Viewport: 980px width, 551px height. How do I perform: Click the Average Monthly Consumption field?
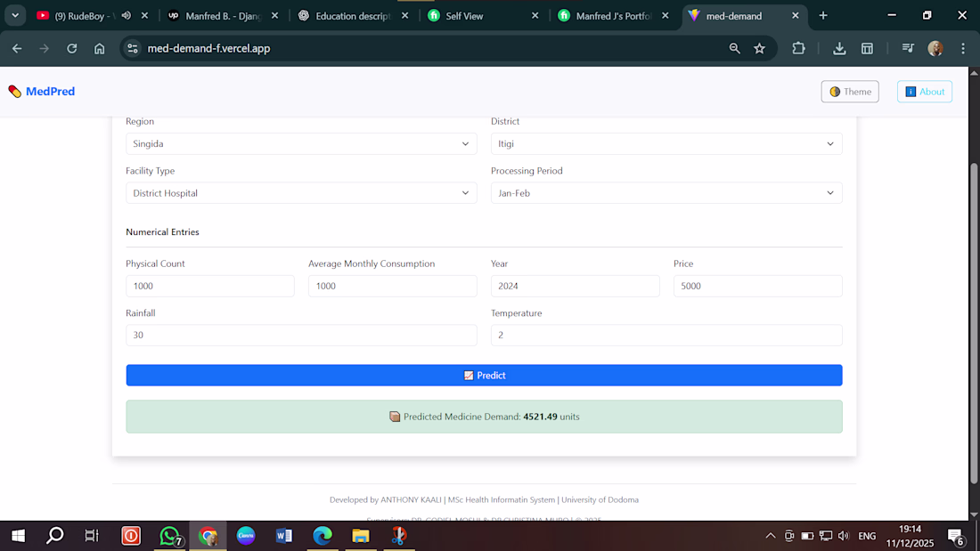[x=393, y=286]
